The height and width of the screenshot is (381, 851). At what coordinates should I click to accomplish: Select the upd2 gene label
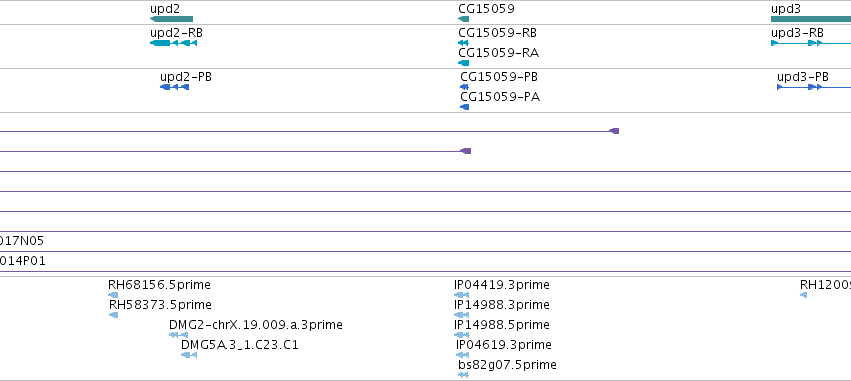coord(164,9)
